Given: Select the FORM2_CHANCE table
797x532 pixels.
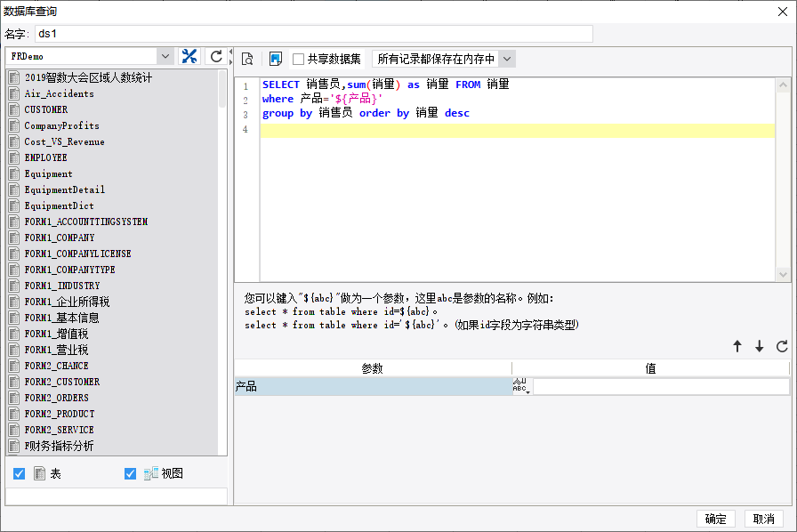Looking at the screenshot, I should [56, 366].
